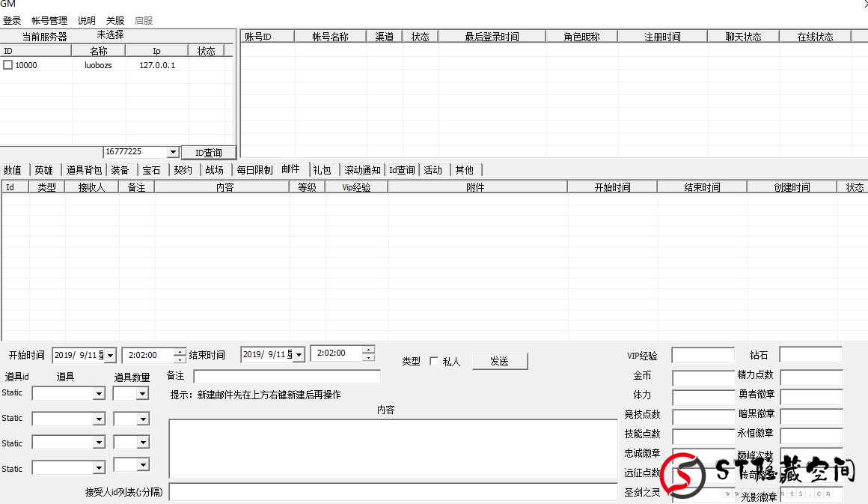This screenshot has width=868, height=504.
Task: Check the 私人 (Private) mail checkbox
Action: pyautogui.click(x=435, y=361)
